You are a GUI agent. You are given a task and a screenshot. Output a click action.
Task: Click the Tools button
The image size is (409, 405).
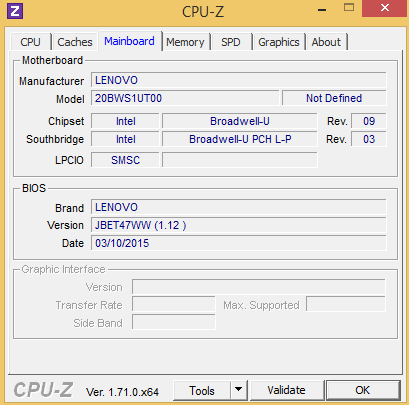(x=202, y=390)
